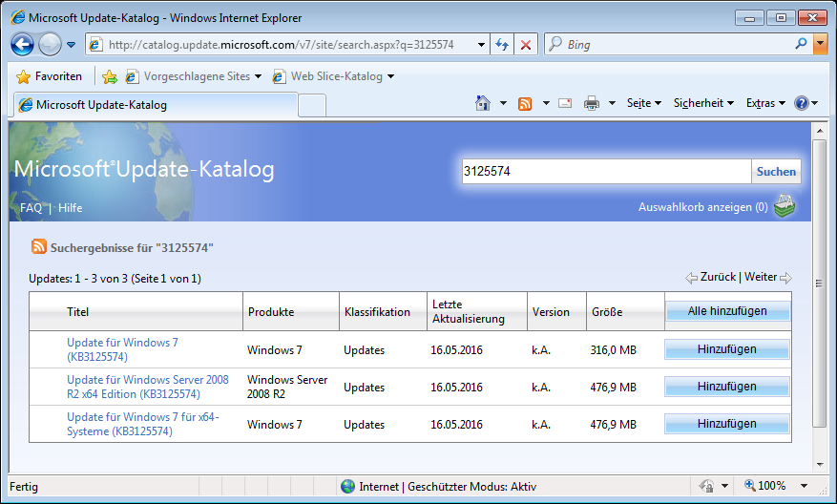This screenshot has height=504, width=837.
Task: Click the Internet security zone globe icon
Action: click(348, 487)
